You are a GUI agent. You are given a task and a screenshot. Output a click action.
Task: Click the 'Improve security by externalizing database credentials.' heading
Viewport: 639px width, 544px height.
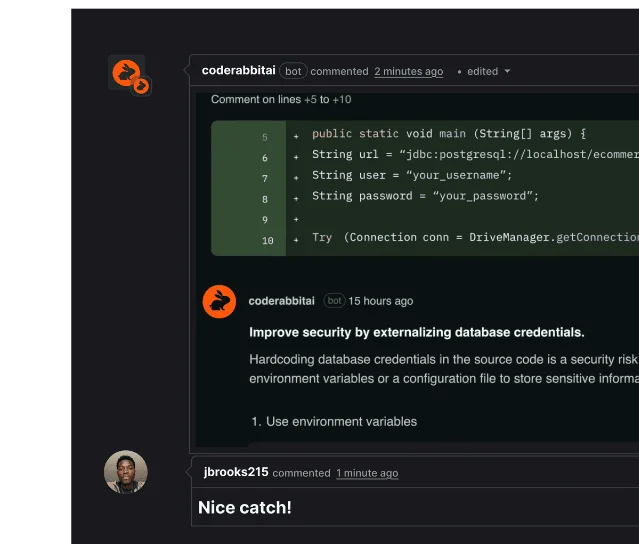coord(416,333)
